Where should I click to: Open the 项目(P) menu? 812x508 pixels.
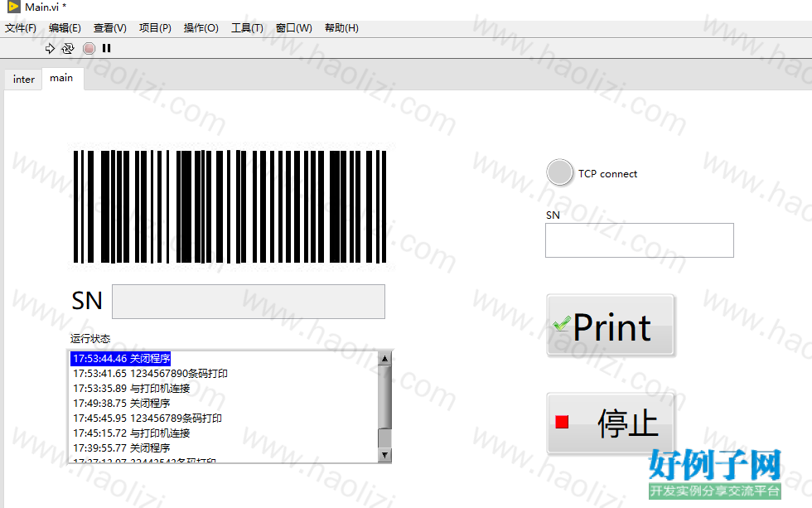click(x=155, y=28)
